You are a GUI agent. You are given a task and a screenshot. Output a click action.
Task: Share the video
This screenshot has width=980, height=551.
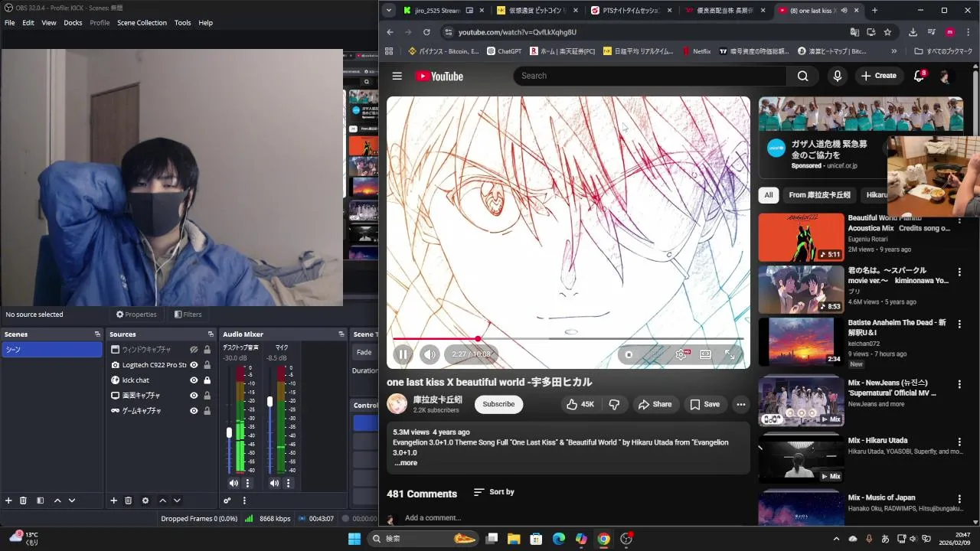pyautogui.click(x=655, y=404)
